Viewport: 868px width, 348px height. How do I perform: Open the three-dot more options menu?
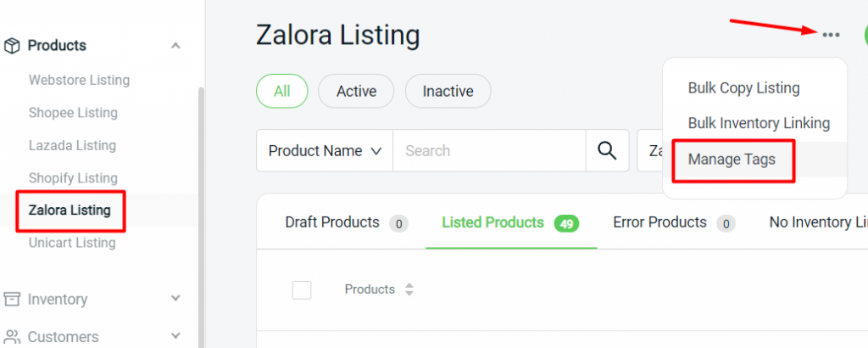[x=832, y=35]
